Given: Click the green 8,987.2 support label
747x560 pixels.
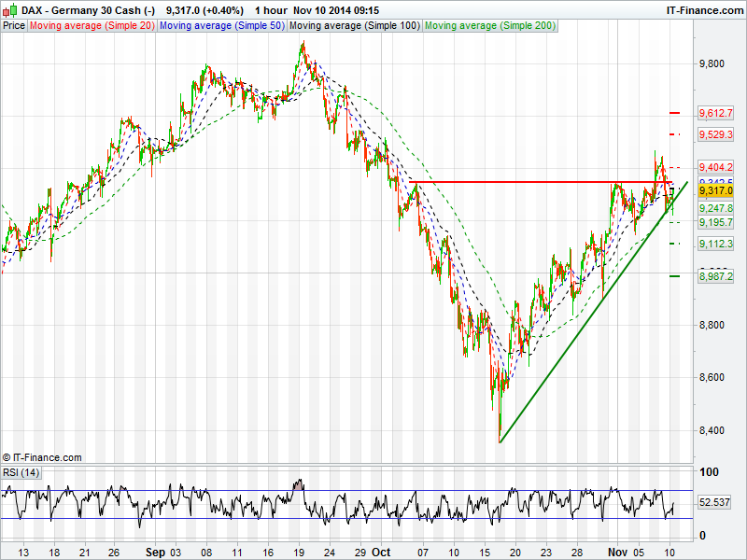Looking at the screenshot, I should point(716,276).
